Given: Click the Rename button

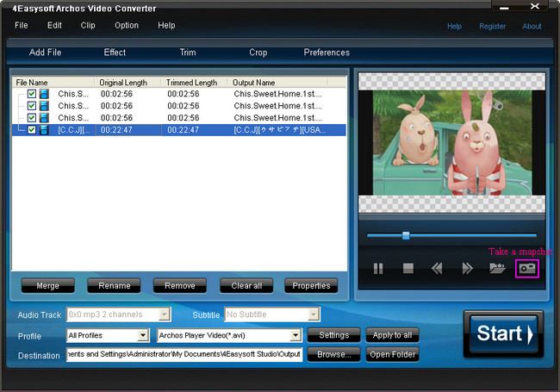Looking at the screenshot, I should click(115, 286).
